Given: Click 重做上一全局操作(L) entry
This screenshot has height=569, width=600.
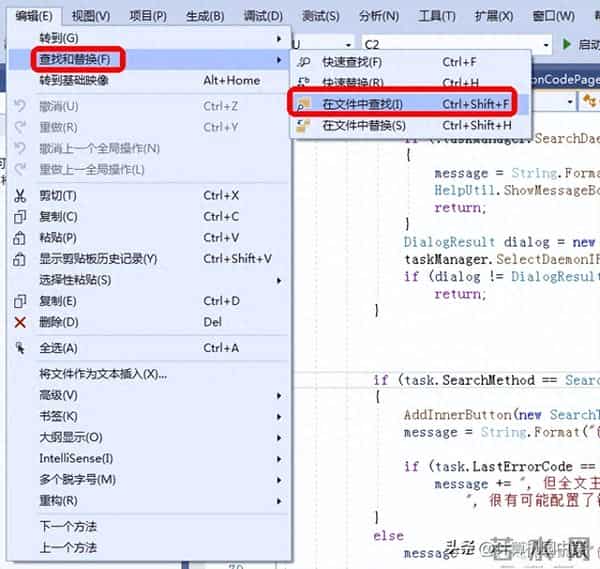Looking at the screenshot, I should click(149, 170).
